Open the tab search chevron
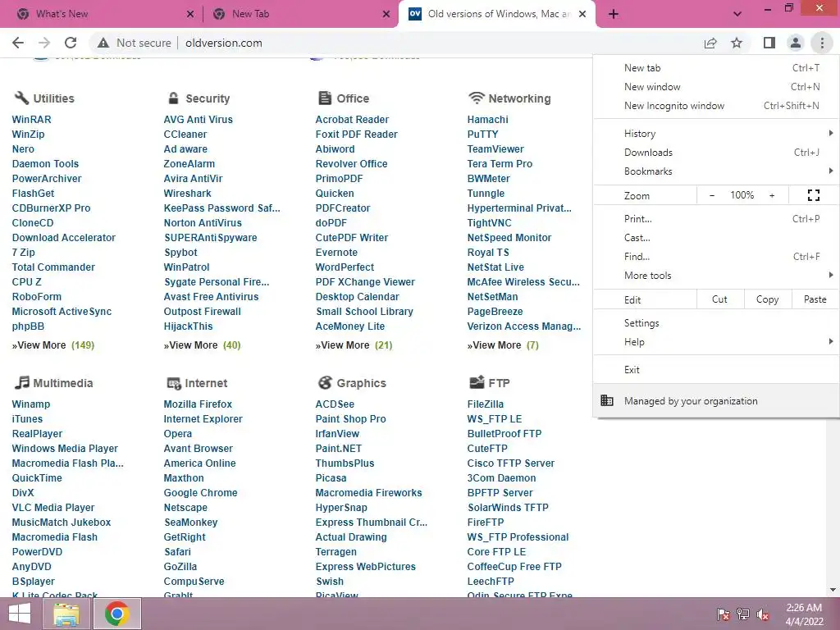This screenshot has height=630, width=840. point(737,14)
